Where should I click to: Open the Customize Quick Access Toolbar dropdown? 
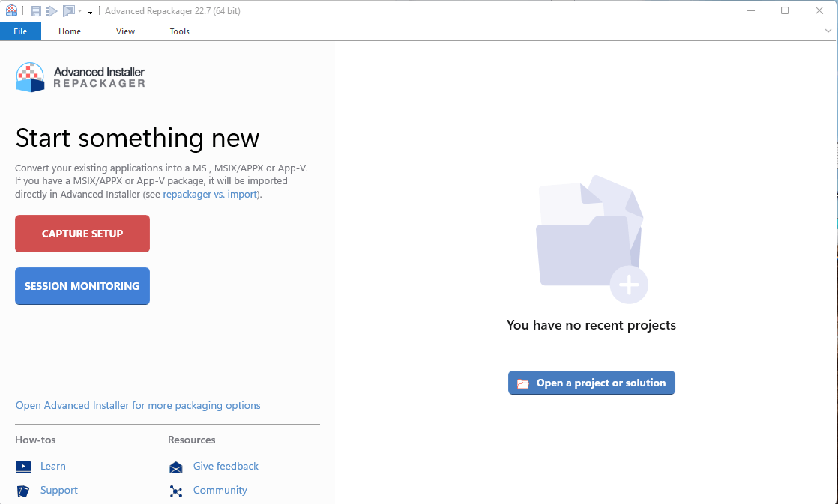(90, 12)
